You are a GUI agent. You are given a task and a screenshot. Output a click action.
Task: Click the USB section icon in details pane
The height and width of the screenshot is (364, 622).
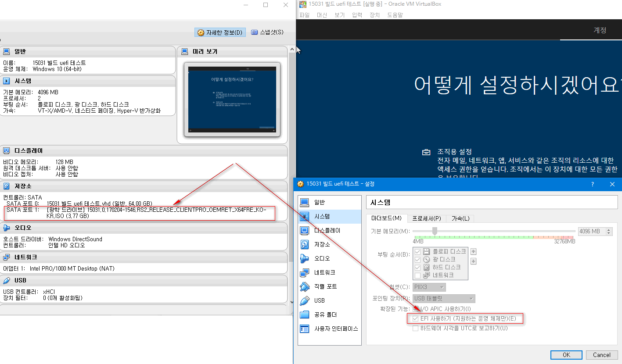pyautogui.click(x=7, y=280)
